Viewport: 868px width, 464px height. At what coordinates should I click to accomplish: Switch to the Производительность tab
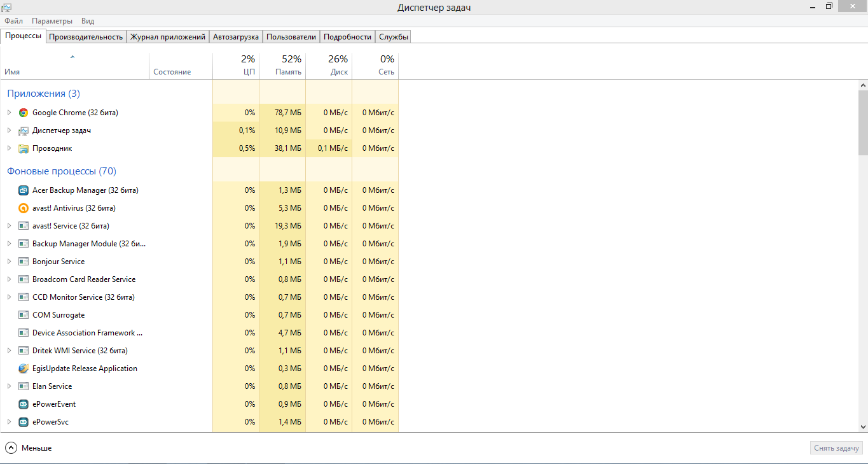click(86, 37)
